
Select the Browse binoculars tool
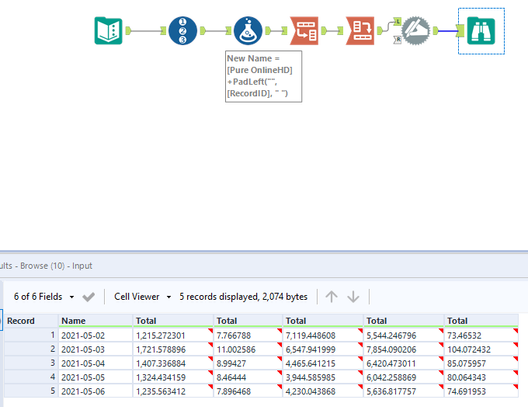point(481,31)
